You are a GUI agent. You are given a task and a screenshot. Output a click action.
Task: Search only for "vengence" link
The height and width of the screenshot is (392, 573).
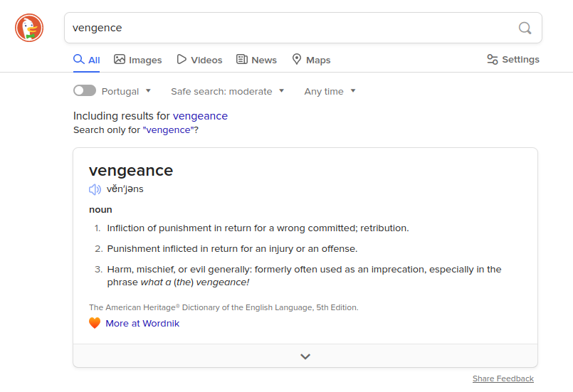[x=168, y=130]
